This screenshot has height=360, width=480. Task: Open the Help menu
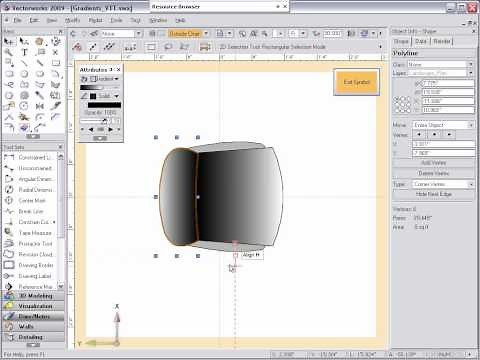pyautogui.click(x=180, y=20)
